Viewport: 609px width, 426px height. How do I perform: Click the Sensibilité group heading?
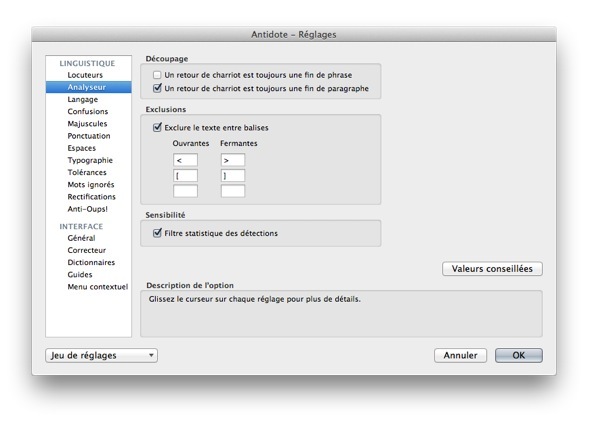click(165, 215)
